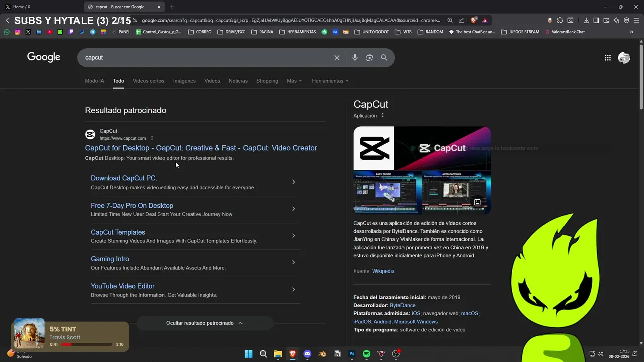Collapse with Ocultar resultado patrocinado
Viewport: 644px width, 362px height.
click(205, 323)
